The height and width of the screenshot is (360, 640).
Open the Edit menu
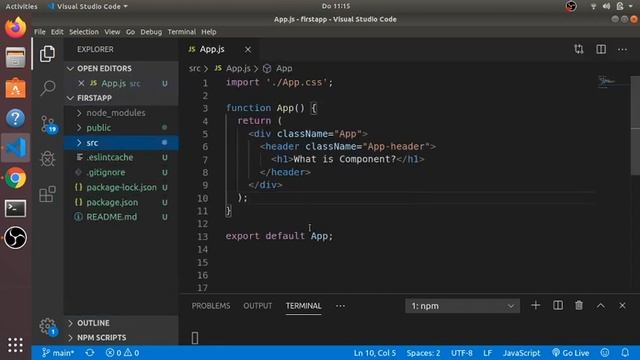coord(57,32)
